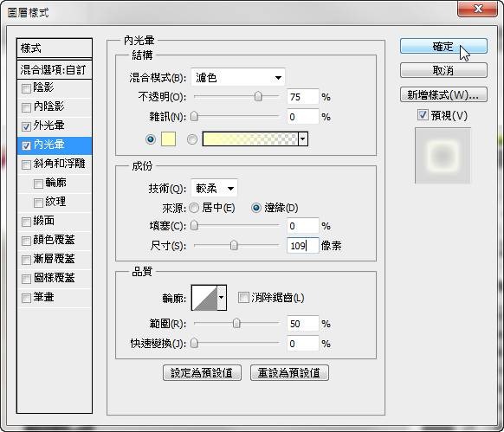Select the solid color radio button

click(x=151, y=139)
